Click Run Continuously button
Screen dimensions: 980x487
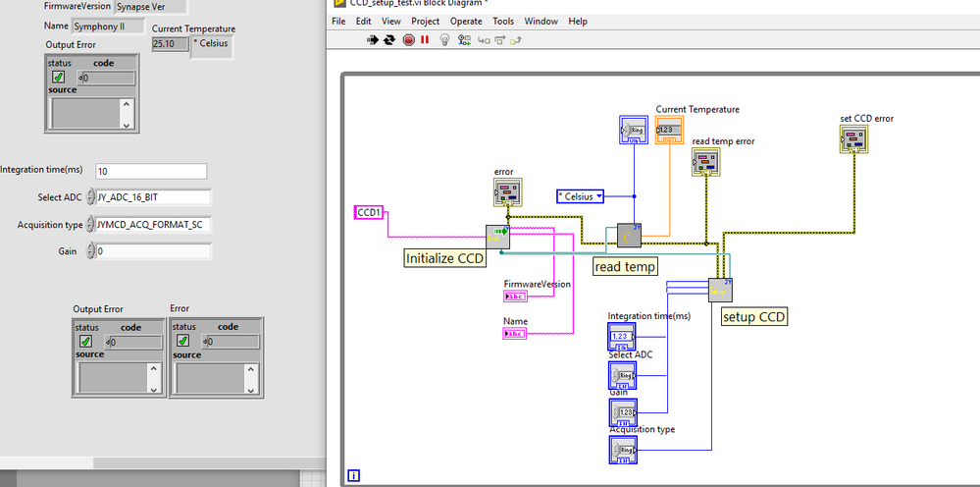click(390, 39)
